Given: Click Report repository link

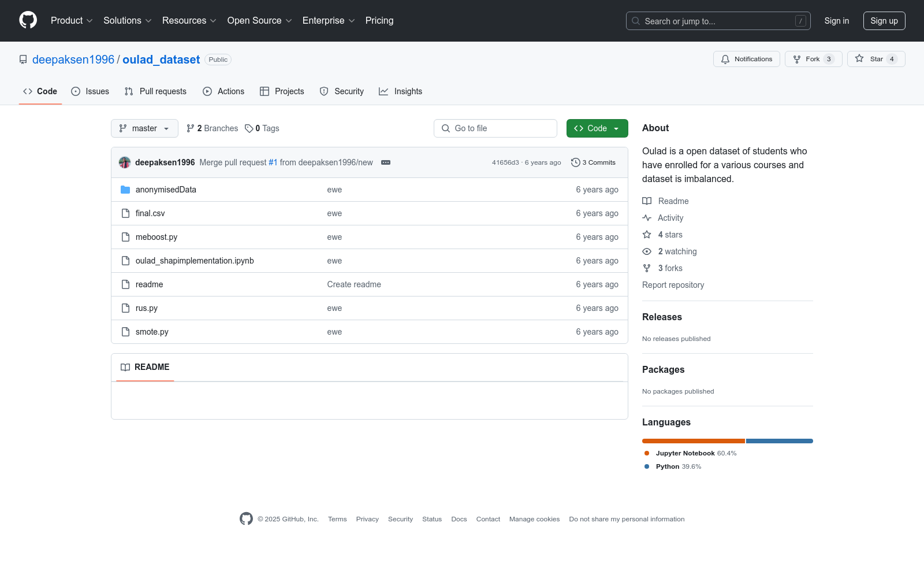Looking at the screenshot, I should click(673, 285).
